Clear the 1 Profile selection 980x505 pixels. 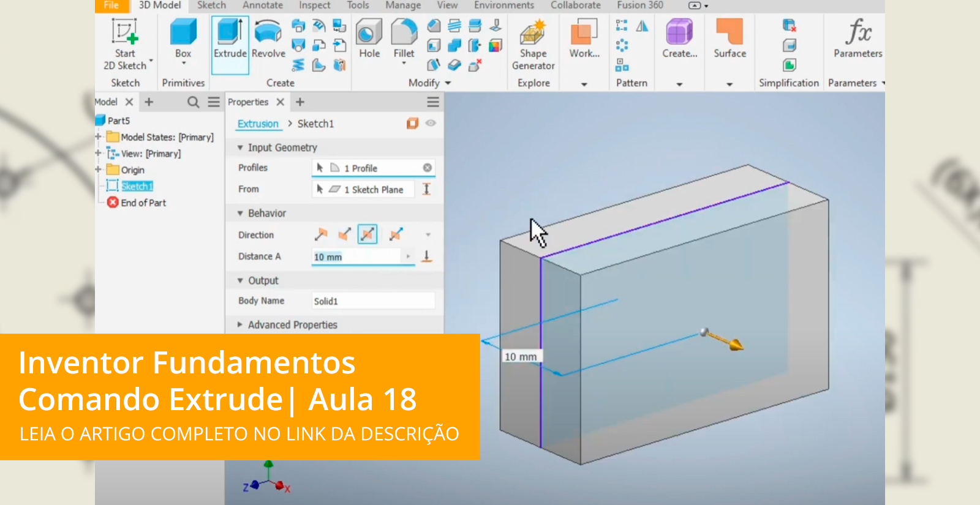coord(428,168)
